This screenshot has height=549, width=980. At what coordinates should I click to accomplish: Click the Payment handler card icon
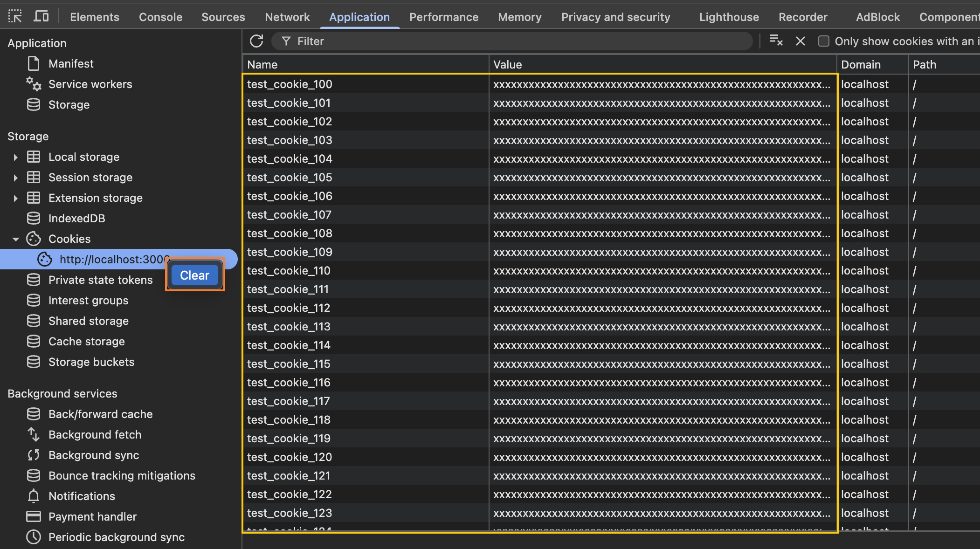[34, 516]
